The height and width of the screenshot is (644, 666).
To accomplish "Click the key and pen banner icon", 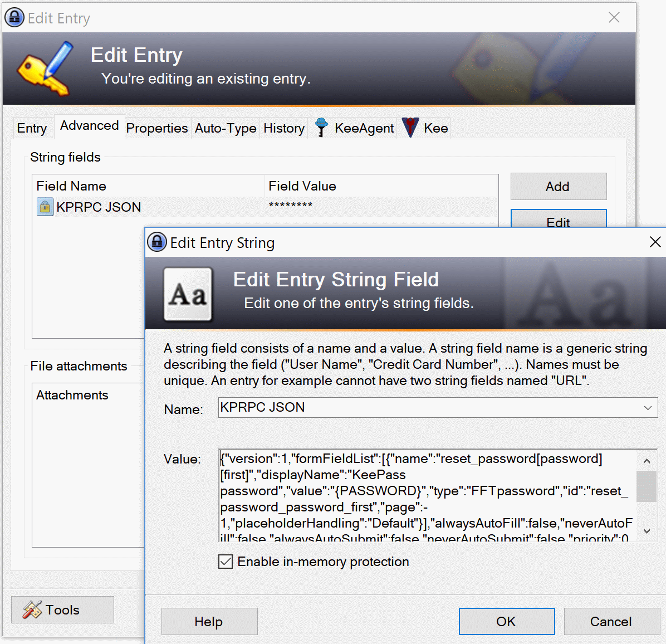I will (46, 68).
